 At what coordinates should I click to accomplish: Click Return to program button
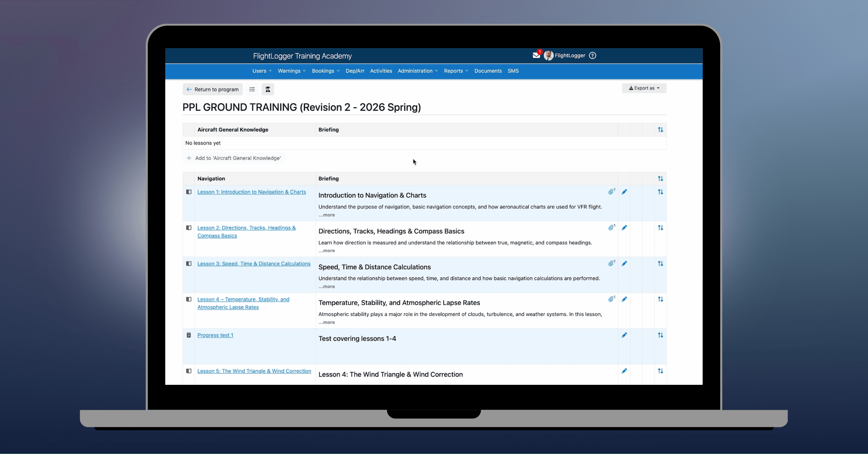212,89
